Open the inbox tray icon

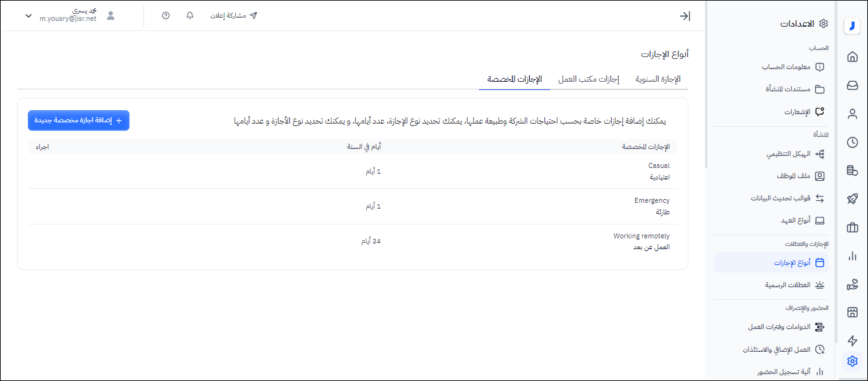pyautogui.click(x=852, y=86)
